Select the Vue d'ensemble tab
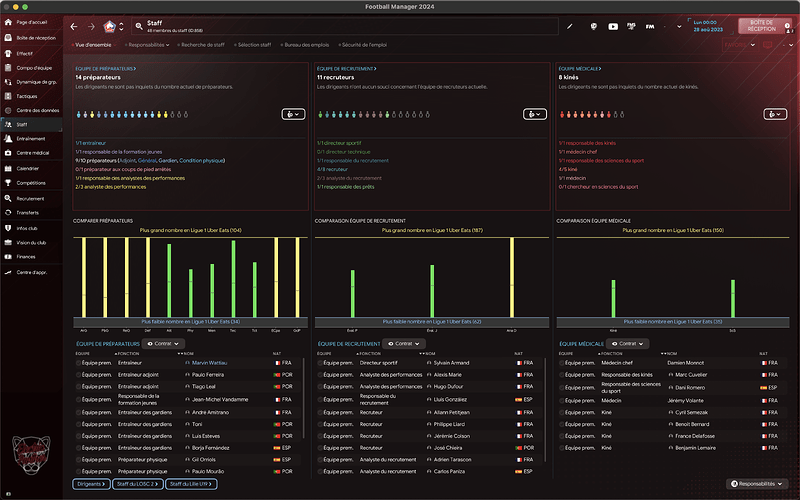Viewport: 800px width, 500px height. tap(92, 45)
